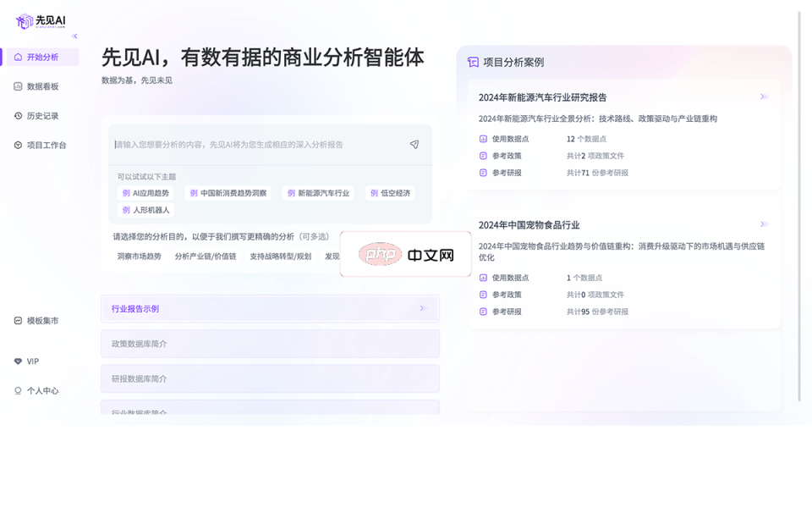Image resolution: width=812 pixels, height=508 pixels.
Task: Click 使用数据点 icon in 新能源汽车 card
Action: (483, 139)
